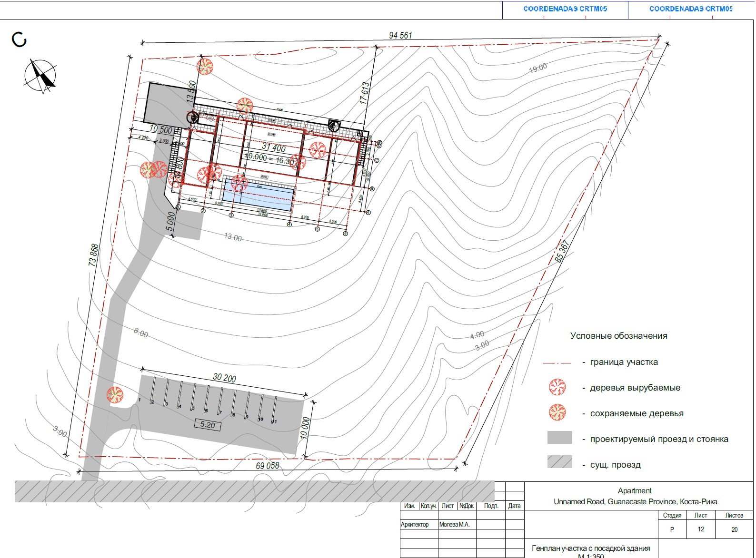Click the hatched swatch for existing road
Viewport: 756px width, 558px height.
pyautogui.click(x=559, y=462)
